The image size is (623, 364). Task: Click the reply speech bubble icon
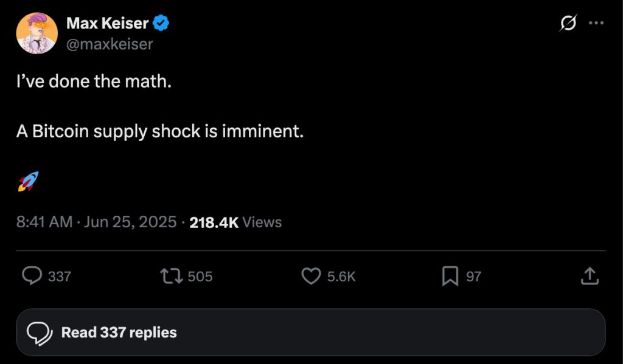click(31, 276)
